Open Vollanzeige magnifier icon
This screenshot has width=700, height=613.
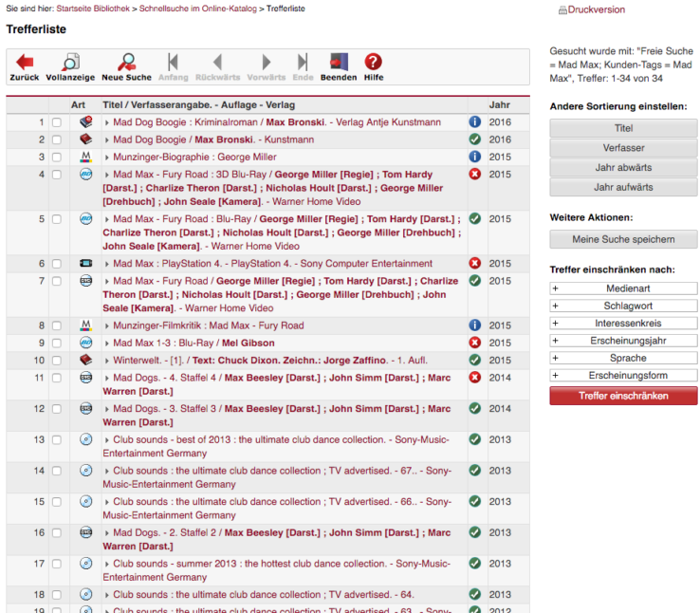point(70,63)
